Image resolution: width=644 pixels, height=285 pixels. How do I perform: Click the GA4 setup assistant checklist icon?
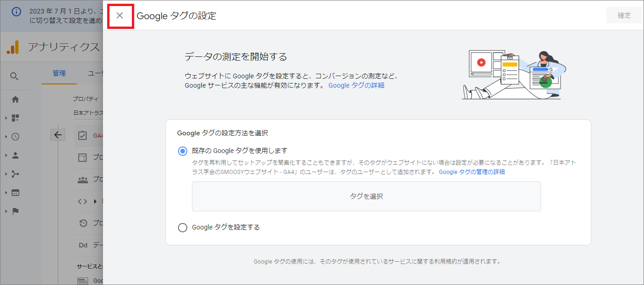tap(82, 135)
